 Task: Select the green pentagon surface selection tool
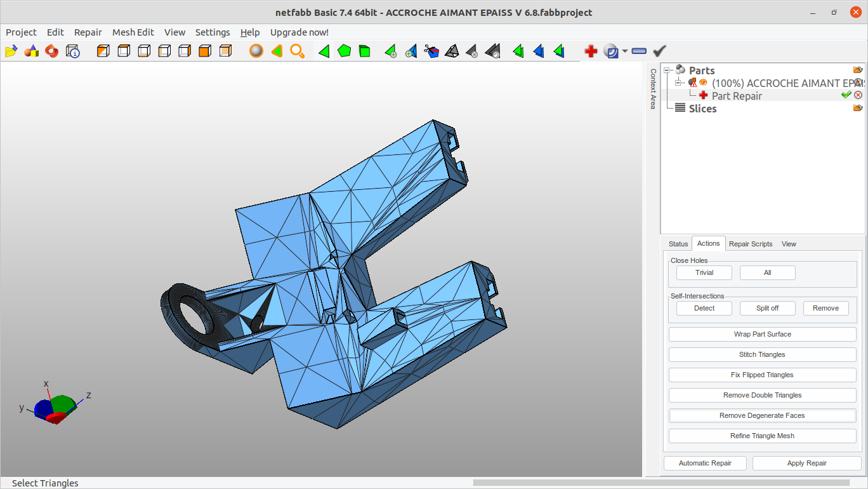tap(344, 51)
